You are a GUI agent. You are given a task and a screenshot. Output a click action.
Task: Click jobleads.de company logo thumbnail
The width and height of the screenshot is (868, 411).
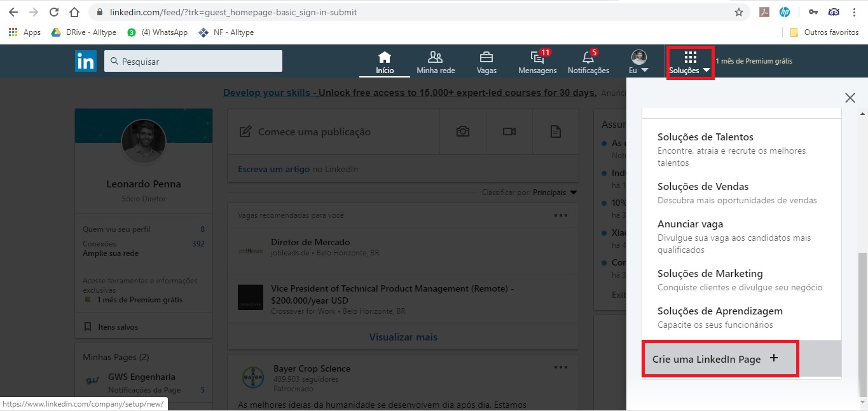coord(251,251)
